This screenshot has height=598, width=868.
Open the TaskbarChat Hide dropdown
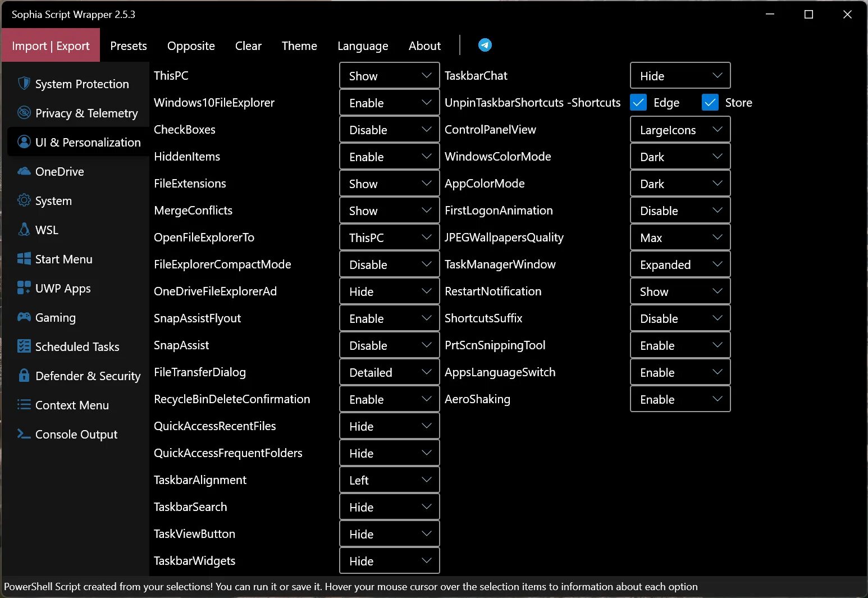click(x=680, y=75)
